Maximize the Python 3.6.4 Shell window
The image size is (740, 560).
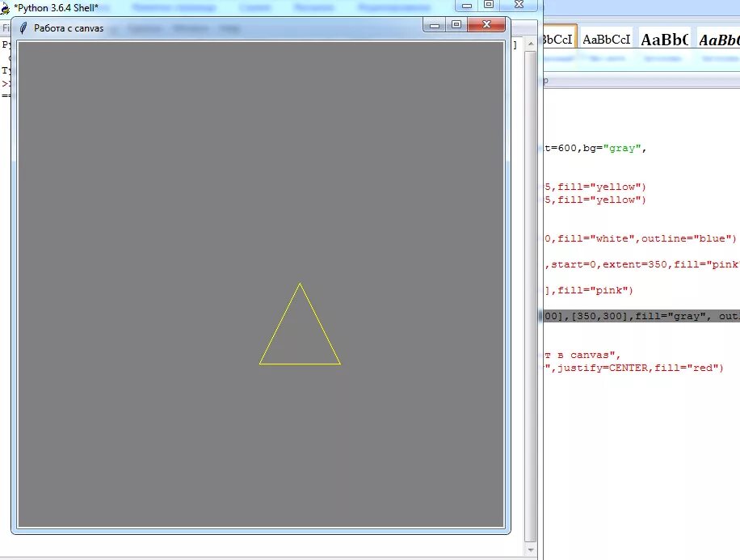pos(489,5)
